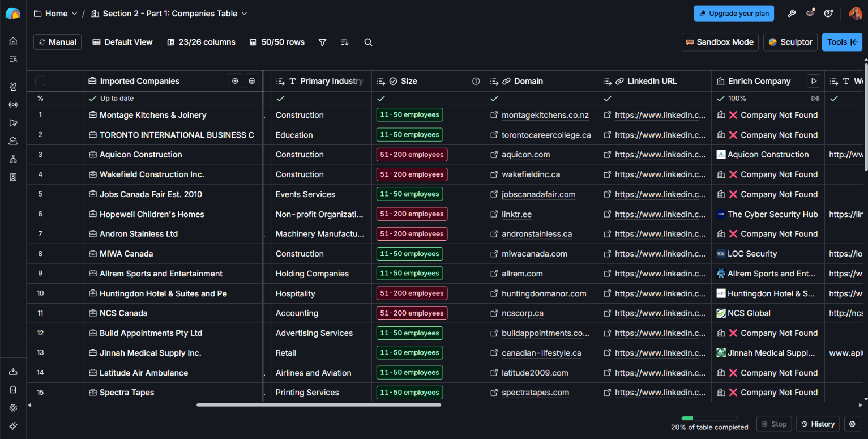This screenshot has height=439, width=868.
Task: Click the add circle icon in Imported Companies header
Action: (x=235, y=81)
